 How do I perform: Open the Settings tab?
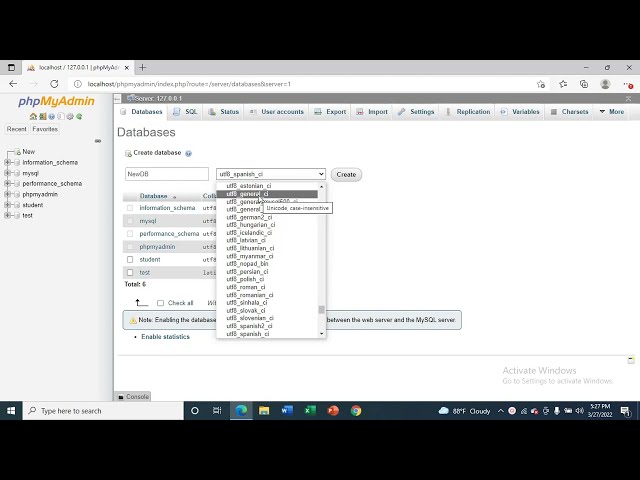click(x=416, y=112)
